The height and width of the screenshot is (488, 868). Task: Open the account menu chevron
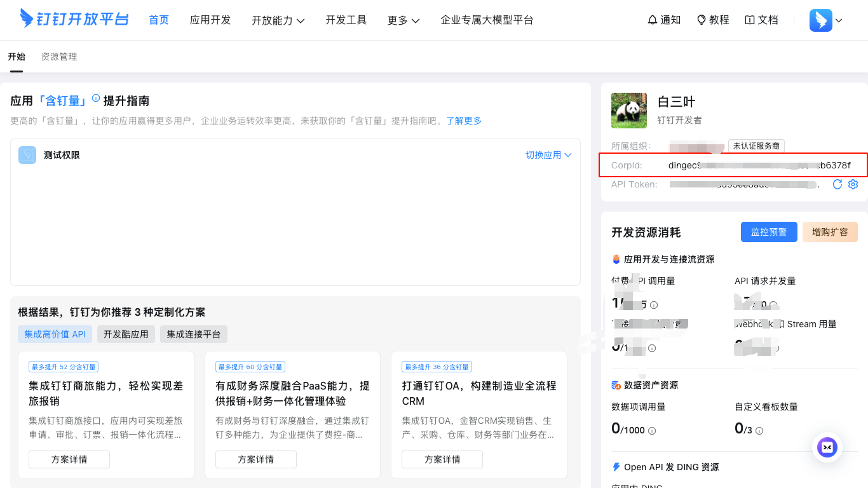(x=839, y=20)
